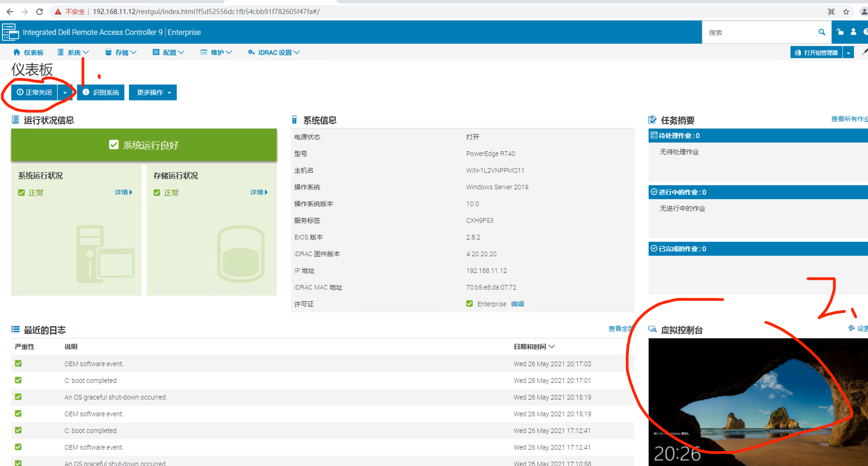Click the 正常关闭 graceful shutdown button
Image resolution: width=868 pixels, height=466 pixels.
tap(34, 92)
